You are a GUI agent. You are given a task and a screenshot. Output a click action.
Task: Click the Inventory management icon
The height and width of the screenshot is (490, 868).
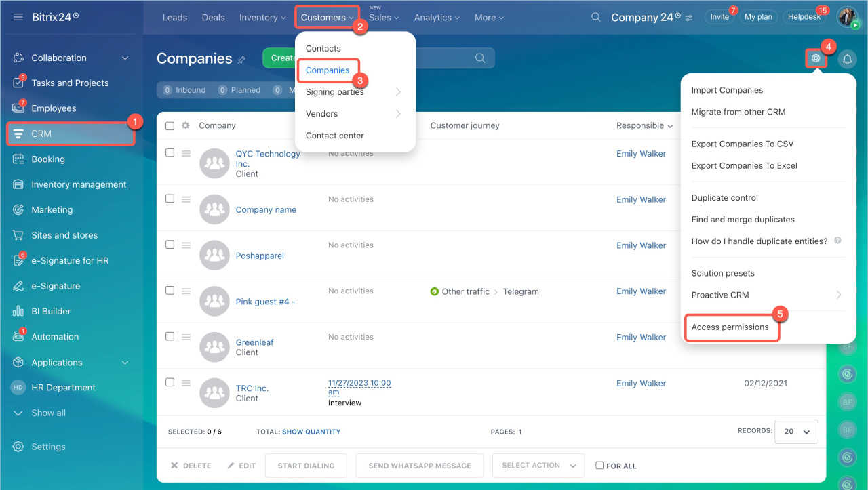point(18,184)
